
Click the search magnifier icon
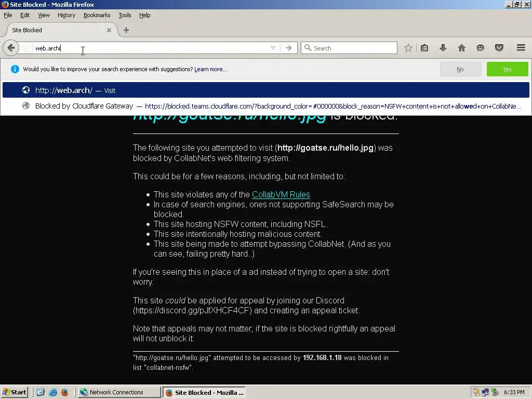click(308, 48)
